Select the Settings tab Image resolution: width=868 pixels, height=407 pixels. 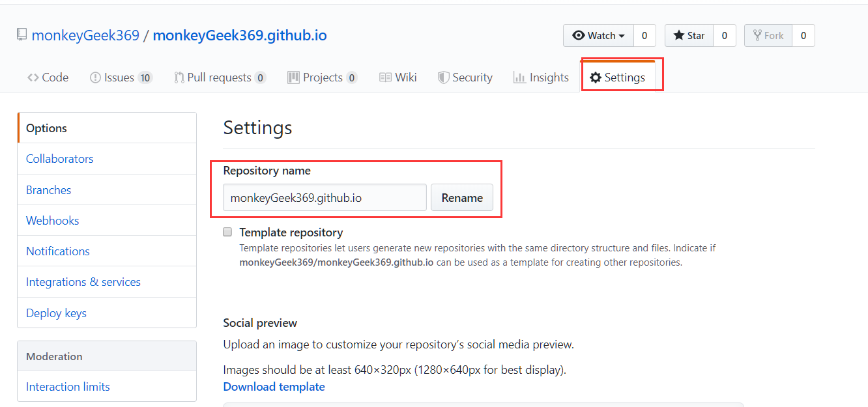point(618,77)
